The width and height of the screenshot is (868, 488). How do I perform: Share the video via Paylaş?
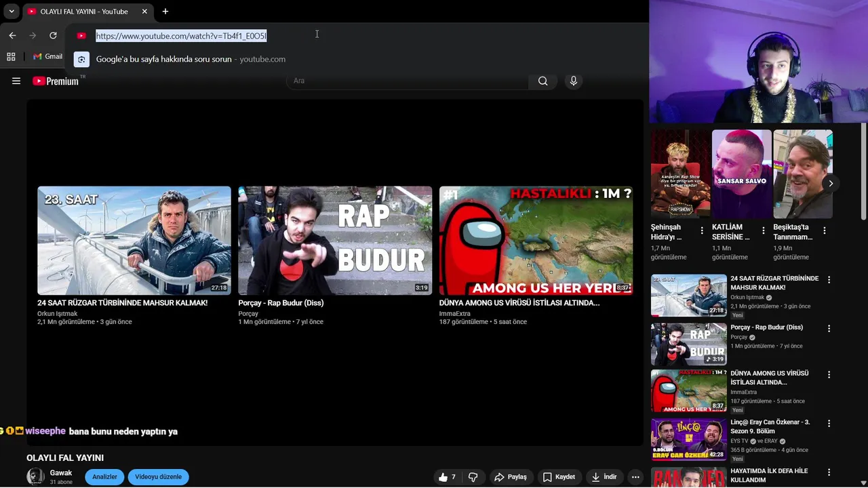pos(511,477)
